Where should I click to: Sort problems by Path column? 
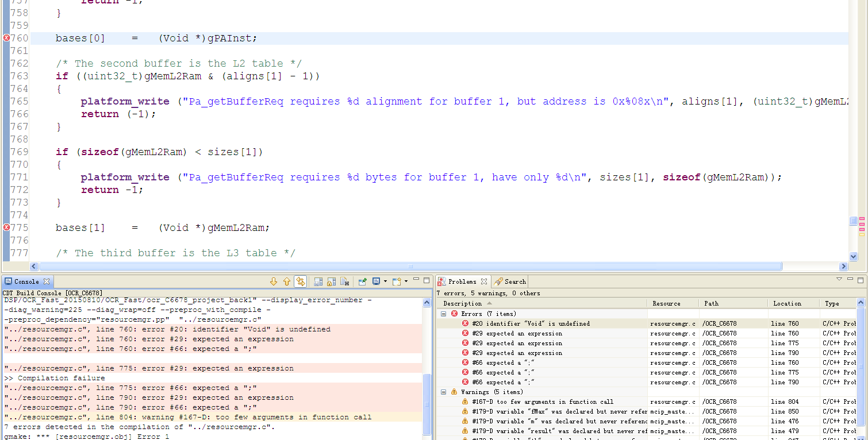[x=733, y=303]
